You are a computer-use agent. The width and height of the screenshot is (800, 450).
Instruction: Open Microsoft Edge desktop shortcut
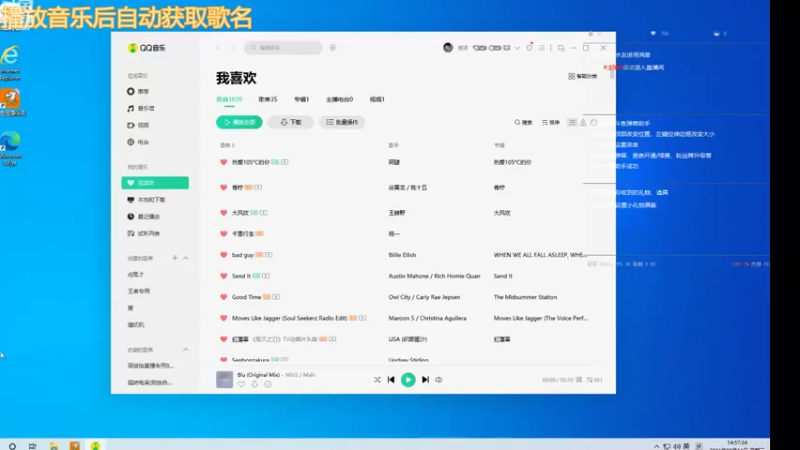[x=11, y=148]
